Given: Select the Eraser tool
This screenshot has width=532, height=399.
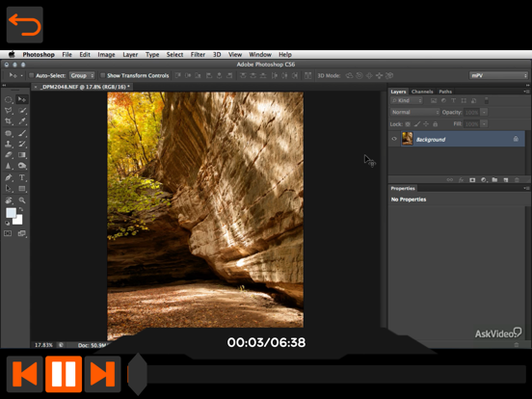Looking at the screenshot, I should tap(9, 155).
